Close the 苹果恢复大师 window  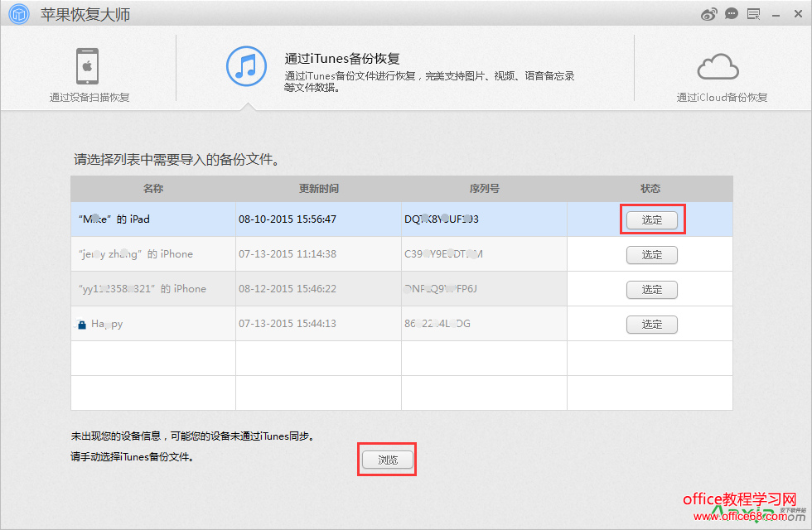tap(798, 14)
